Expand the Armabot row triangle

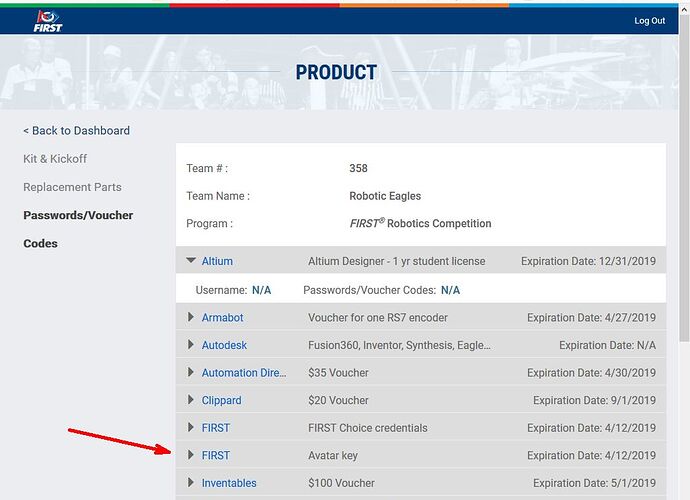point(191,317)
